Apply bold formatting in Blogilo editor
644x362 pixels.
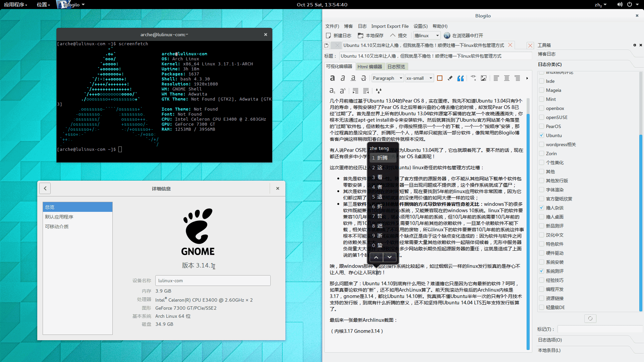(332, 78)
